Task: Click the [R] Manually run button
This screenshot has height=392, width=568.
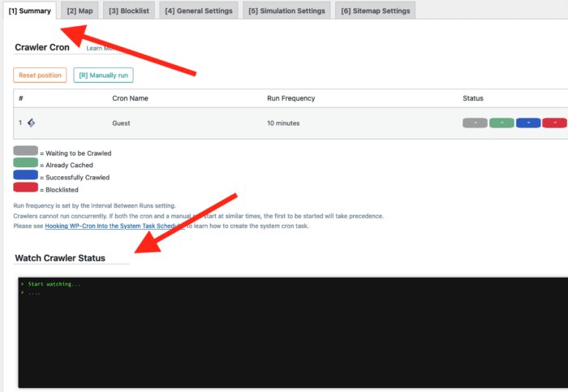Action: [x=103, y=75]
